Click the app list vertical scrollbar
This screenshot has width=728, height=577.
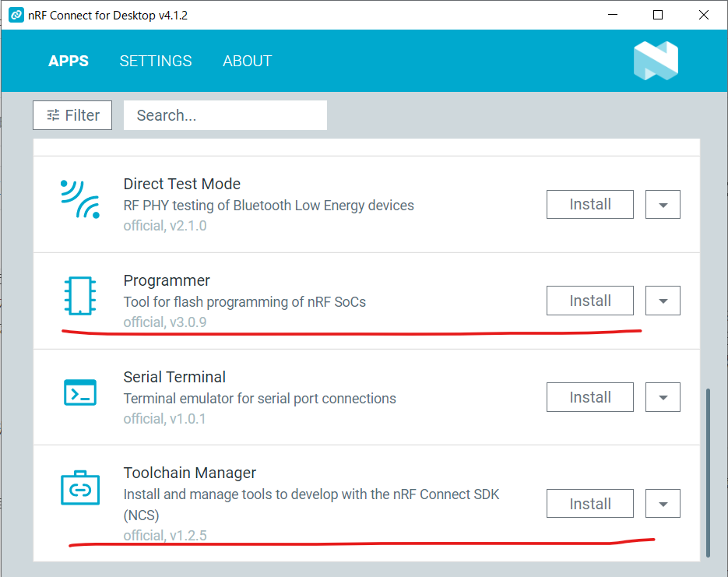click(708, 472)
